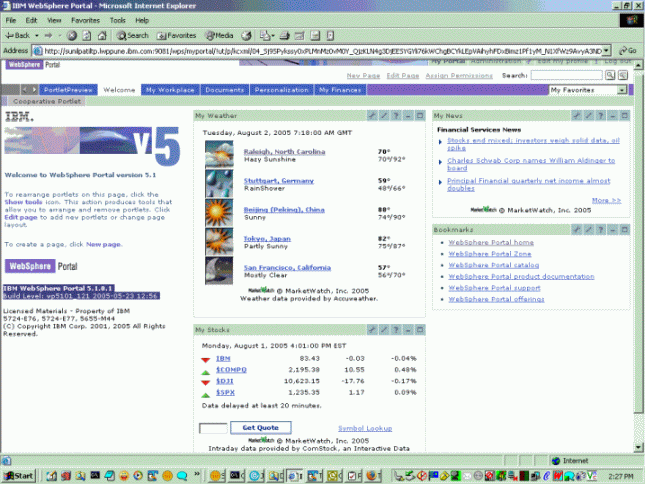Open the Tools menu
The width and height of the screenshot is (645, 484).
click(x=117, y=19)
